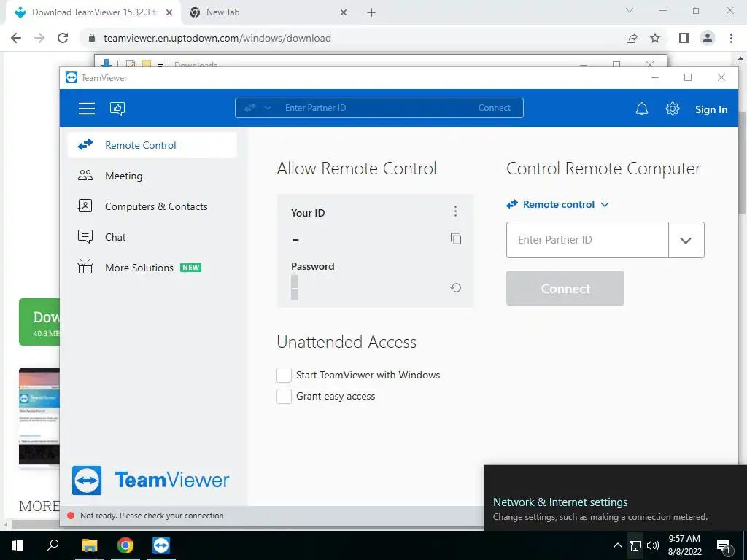Open Your ID three-dot options
Image resolution: width=747 pixels, height=560 pixels.
[x=455, y=211]
